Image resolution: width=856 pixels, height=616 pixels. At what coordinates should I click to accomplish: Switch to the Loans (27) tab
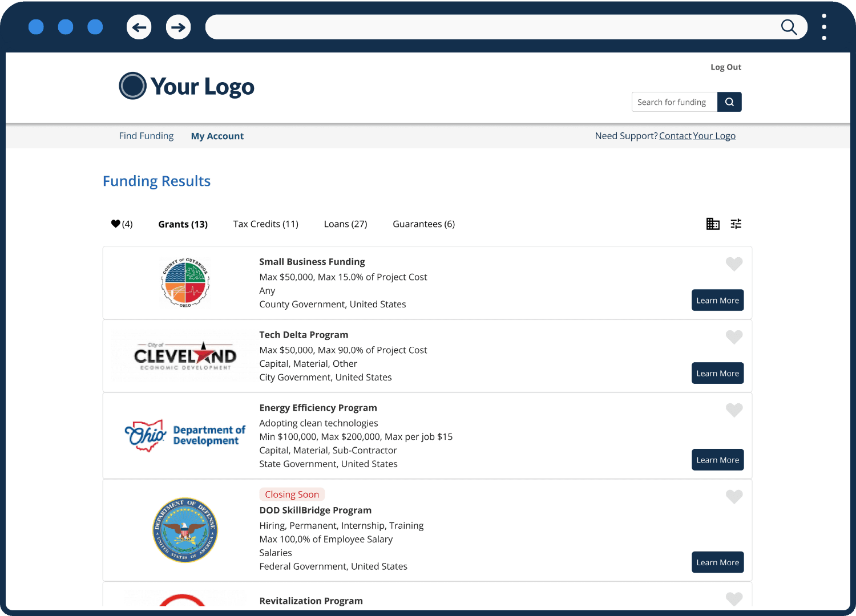click(x=345, y=224)
